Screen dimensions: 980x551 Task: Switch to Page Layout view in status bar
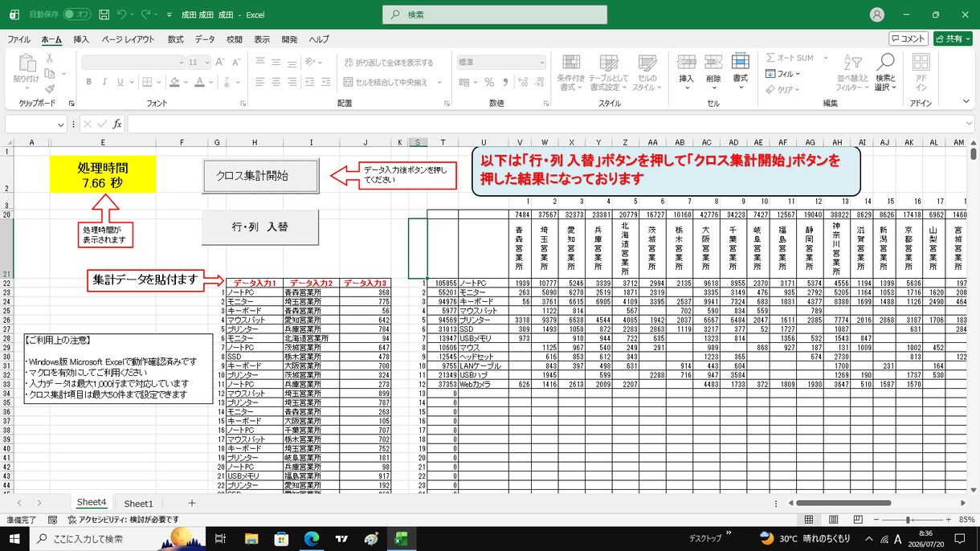[x=832, y=520]
